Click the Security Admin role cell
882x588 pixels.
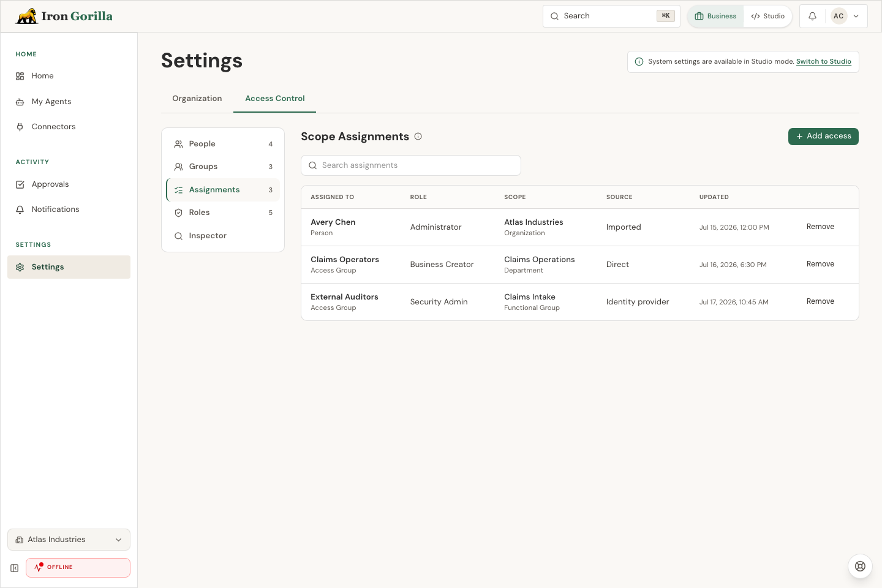(439, 302)
